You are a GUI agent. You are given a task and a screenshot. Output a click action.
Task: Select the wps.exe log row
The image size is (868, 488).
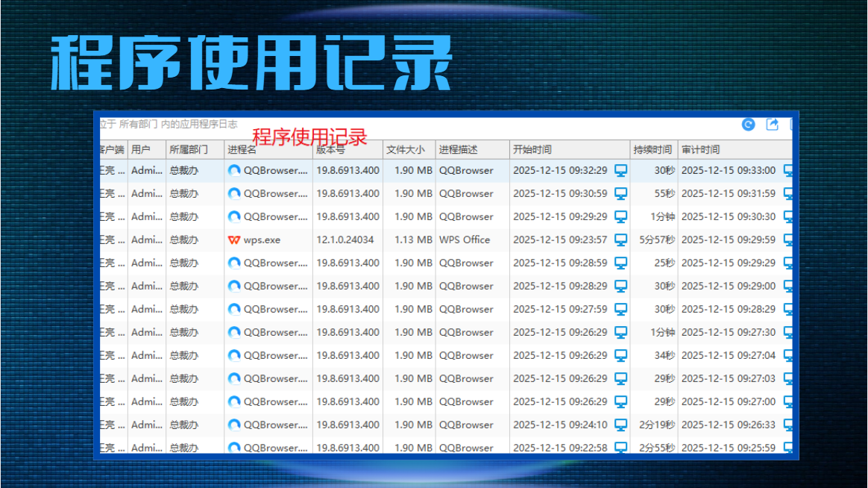[x=446, y=240]
